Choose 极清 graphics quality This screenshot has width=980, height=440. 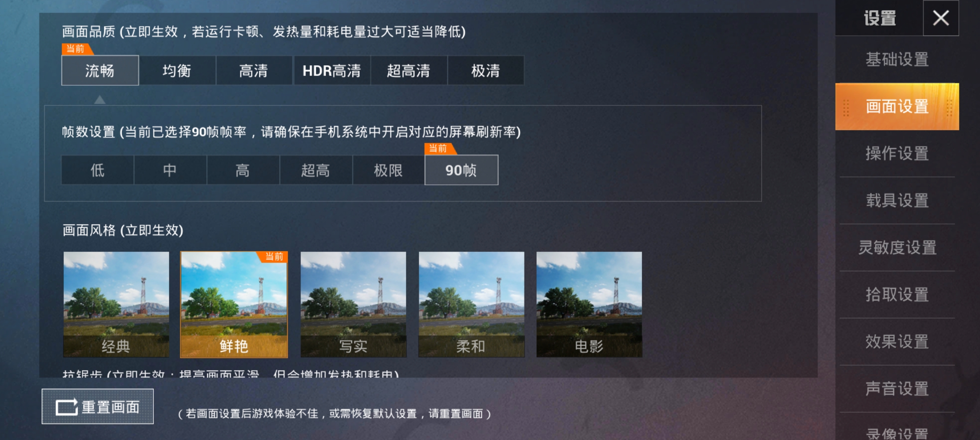tap(486, 70)
